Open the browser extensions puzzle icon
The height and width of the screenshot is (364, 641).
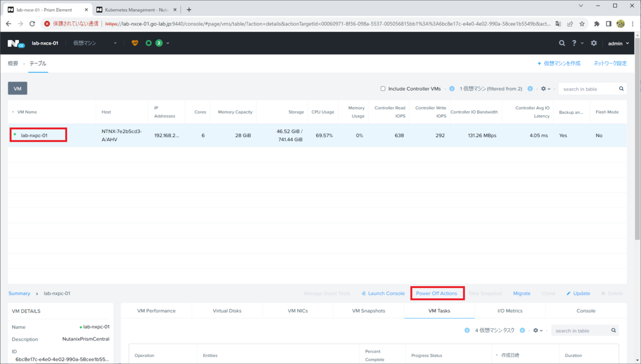(597, 23)
